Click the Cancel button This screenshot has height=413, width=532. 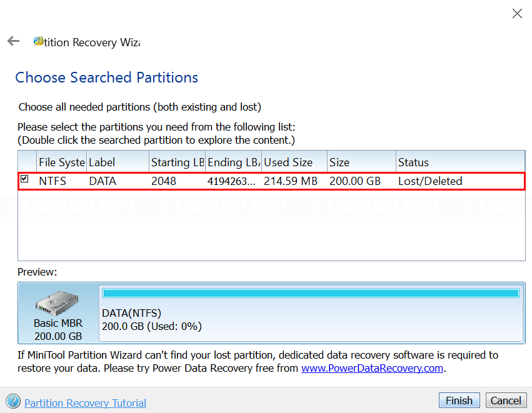pyautogui.click(x=506, y=401)
